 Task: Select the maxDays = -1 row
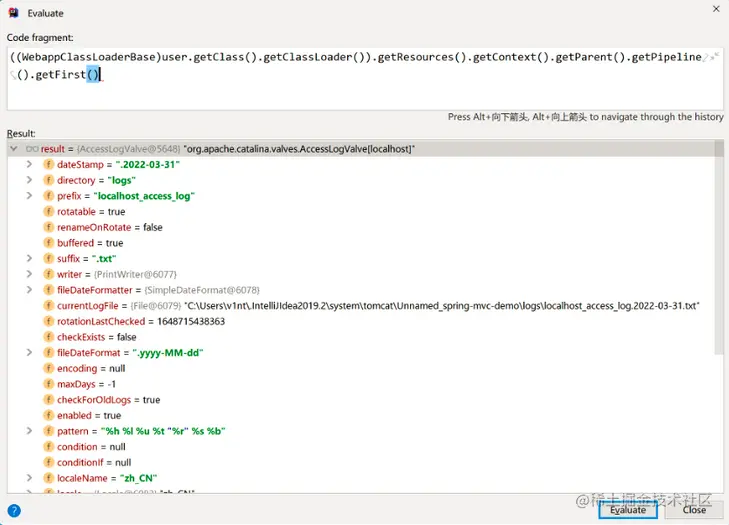point(361,384)
